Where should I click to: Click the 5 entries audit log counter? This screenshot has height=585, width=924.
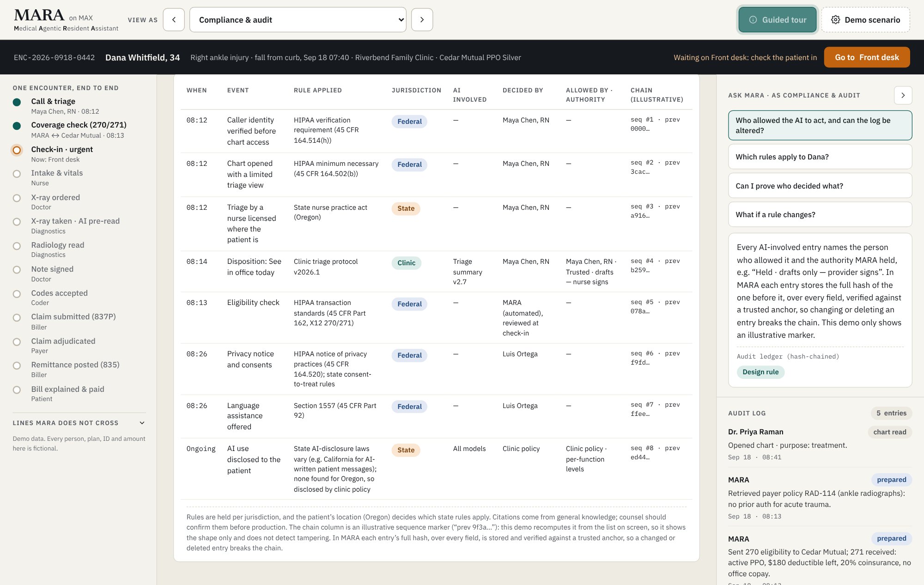pyautogui.click(x=891, y=413)
